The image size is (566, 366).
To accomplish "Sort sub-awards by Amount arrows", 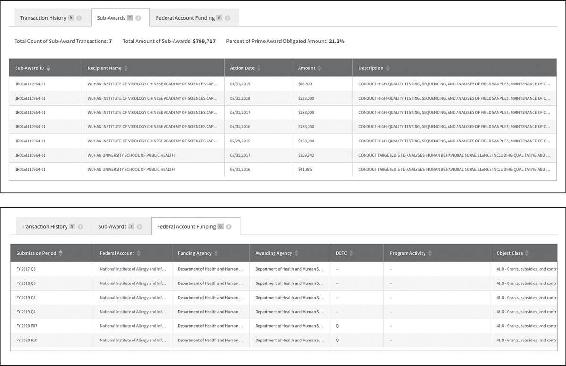I will (x=319, y=68).
